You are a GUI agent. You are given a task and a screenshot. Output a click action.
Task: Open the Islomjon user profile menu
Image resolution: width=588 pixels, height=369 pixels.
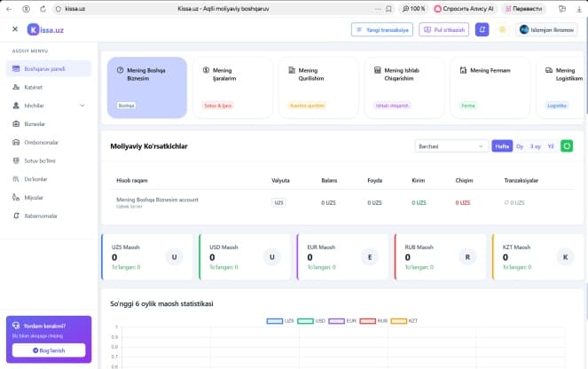[546, 29]
